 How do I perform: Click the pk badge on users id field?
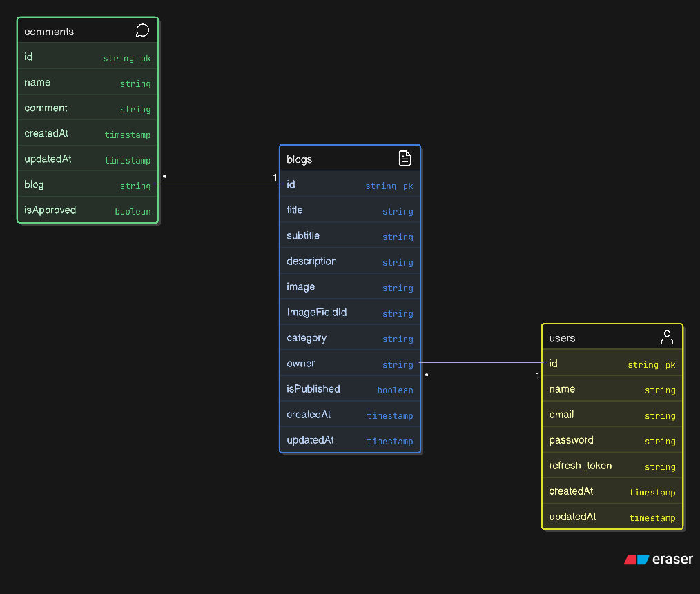point(670,364)
